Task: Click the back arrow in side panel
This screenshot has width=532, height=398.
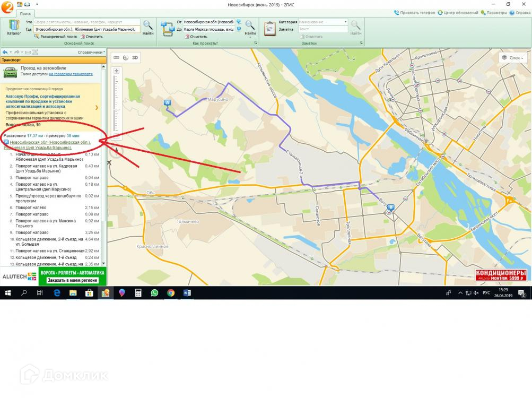Action: click(x=5, y=52)
